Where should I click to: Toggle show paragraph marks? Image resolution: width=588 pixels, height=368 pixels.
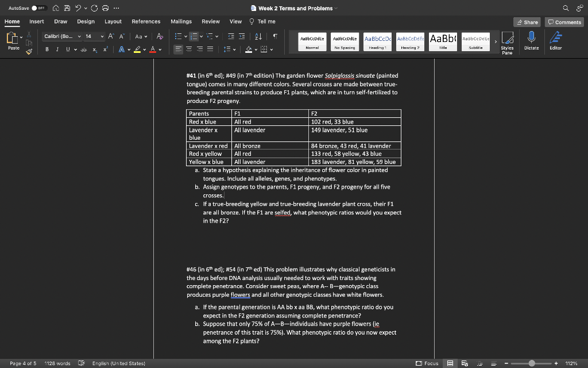click(x=275, y=36)
